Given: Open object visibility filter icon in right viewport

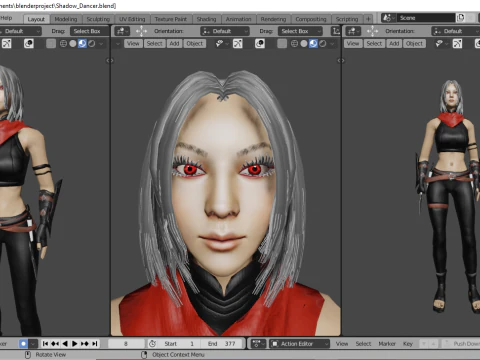Looking at the screenshot, I should tap(441, 44).
